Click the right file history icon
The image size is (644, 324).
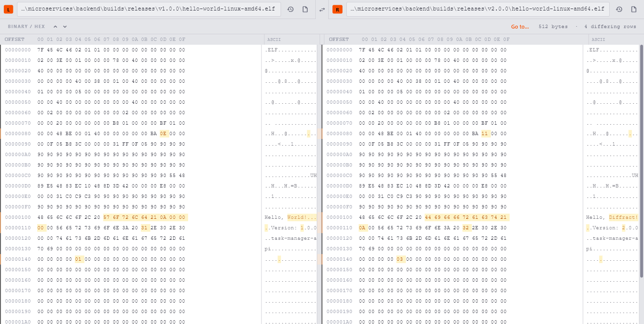(x=619, y=10)
